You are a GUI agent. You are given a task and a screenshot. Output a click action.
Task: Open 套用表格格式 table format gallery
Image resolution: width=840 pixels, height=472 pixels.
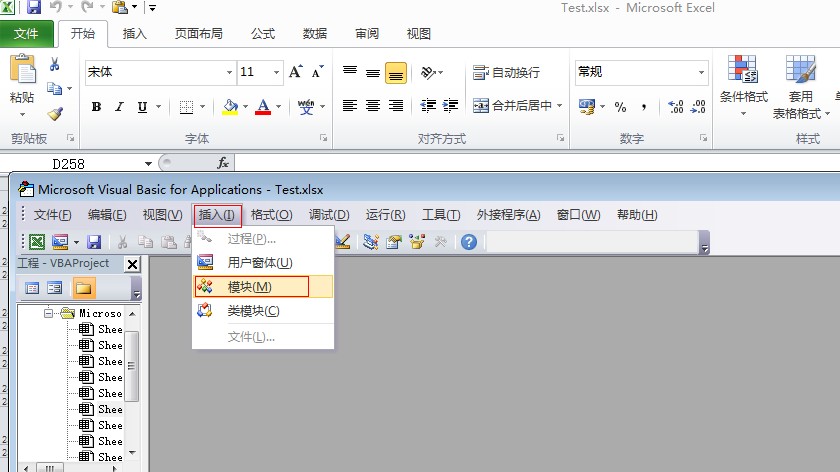pyautogui.click(x=800, y=87)
